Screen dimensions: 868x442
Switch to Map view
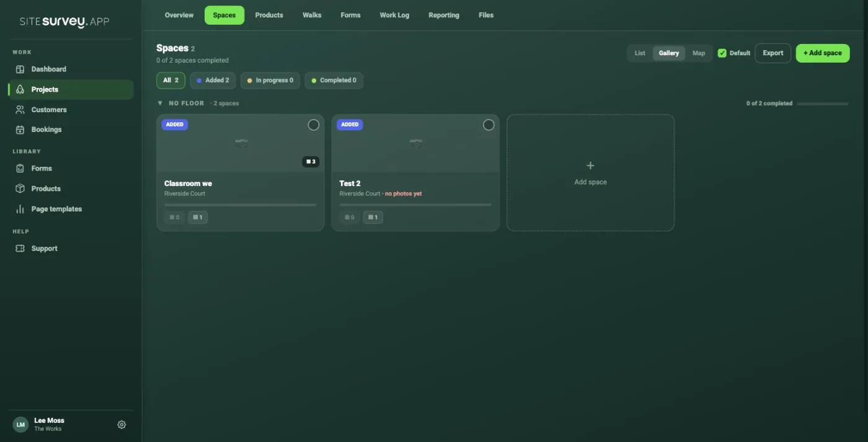[699, 53]
